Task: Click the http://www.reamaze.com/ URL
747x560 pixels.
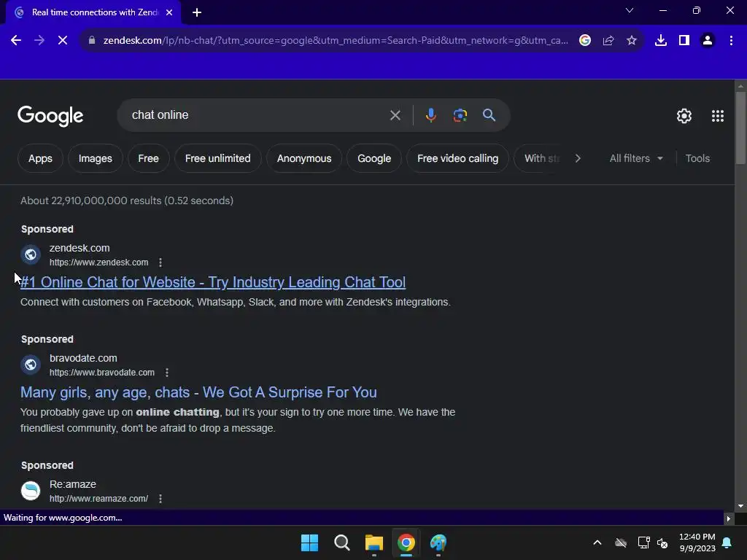Action: pos(98,499)
